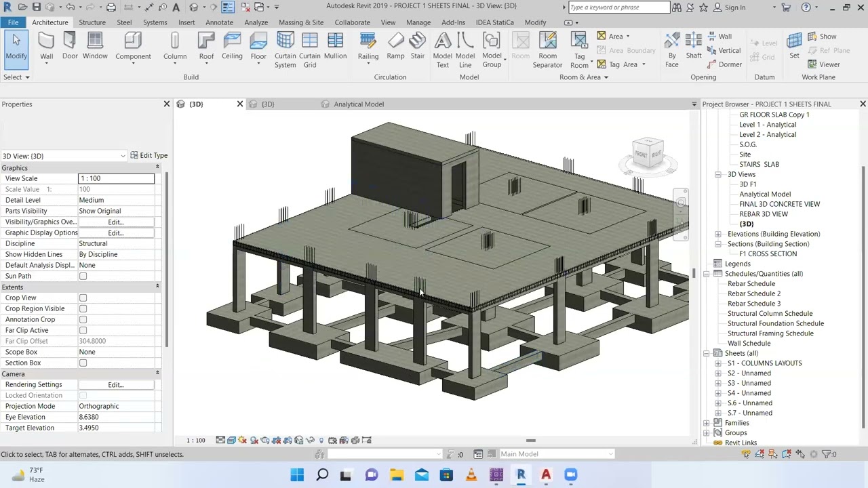868x488 pixels.
Task: Expand the Families tree node
Action: tap(707, 423)
